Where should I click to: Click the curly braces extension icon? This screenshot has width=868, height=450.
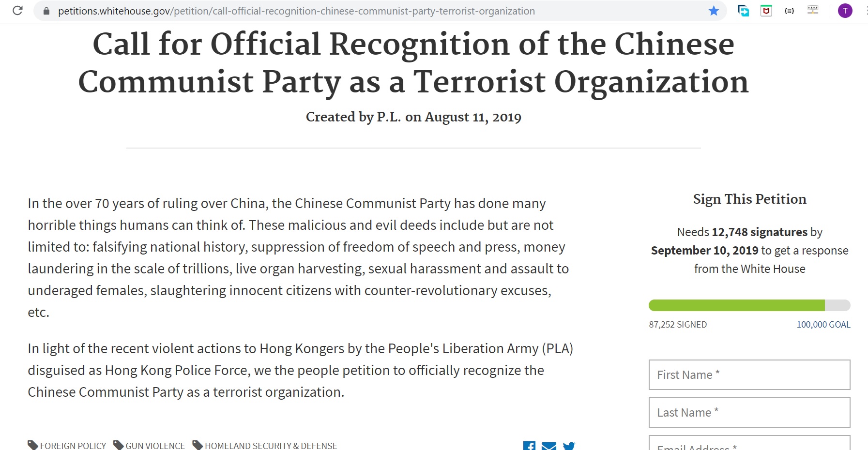[789, 11]
